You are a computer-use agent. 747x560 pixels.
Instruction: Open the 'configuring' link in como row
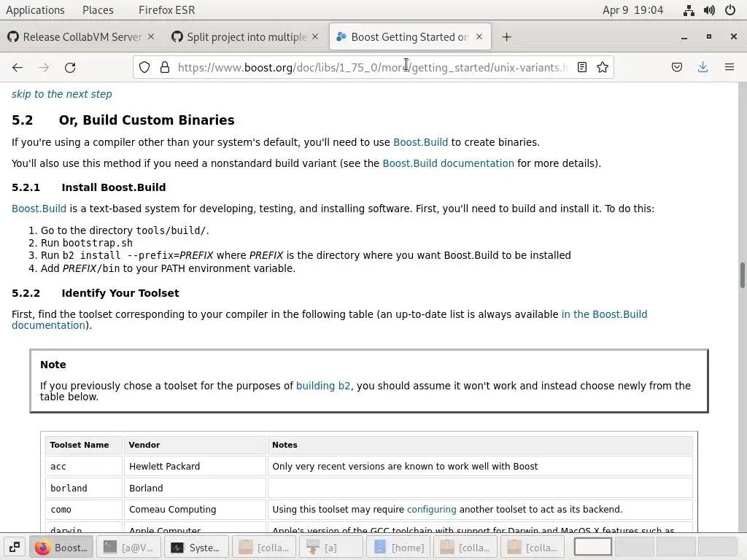coord(431,510)
